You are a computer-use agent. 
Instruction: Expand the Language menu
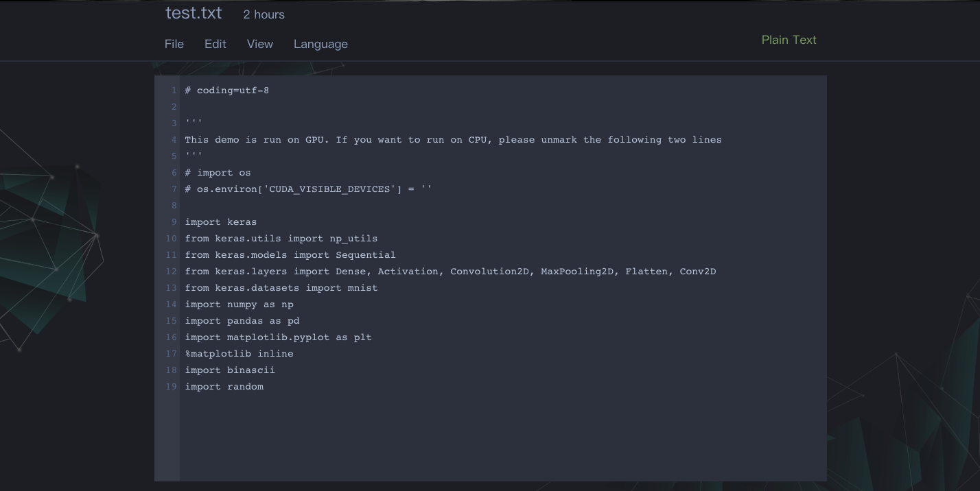tap(320, 44)
